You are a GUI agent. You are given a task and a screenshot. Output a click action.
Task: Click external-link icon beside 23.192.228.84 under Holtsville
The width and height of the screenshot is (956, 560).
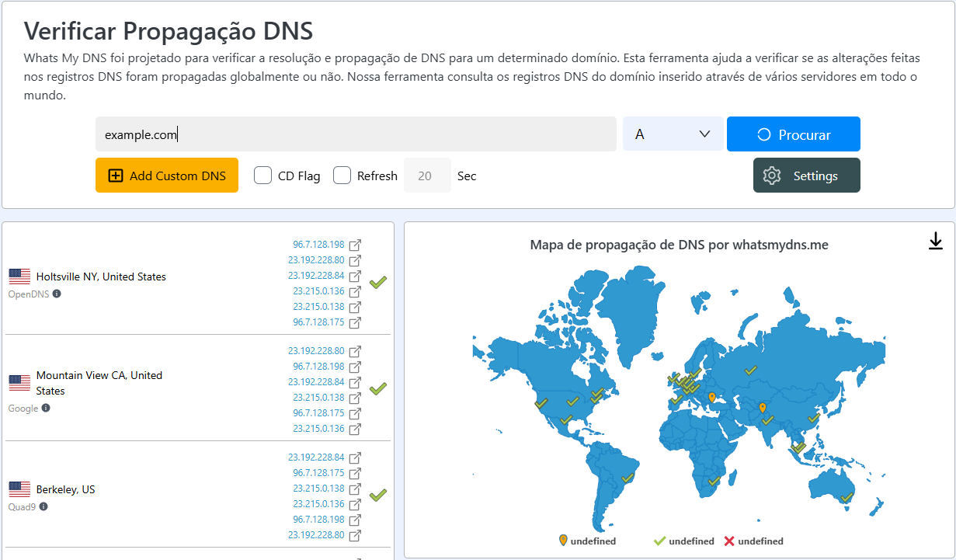pos(355,276)
